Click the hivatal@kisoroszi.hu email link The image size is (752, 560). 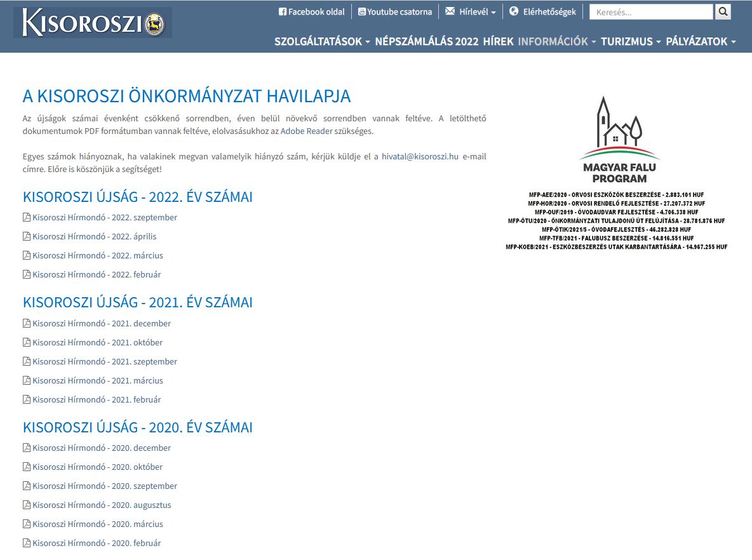[x=420, y=156]
